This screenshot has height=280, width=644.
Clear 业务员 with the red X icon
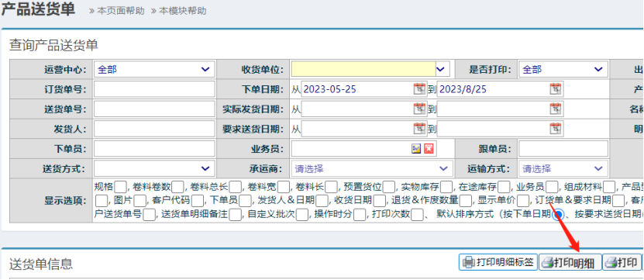coord(429,148)
